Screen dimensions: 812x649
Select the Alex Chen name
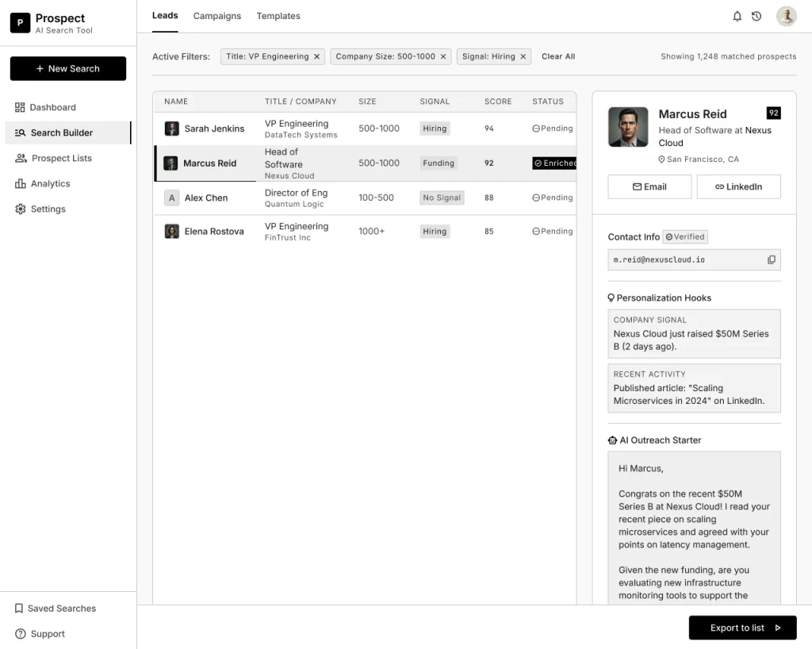(x=206, y=198)
